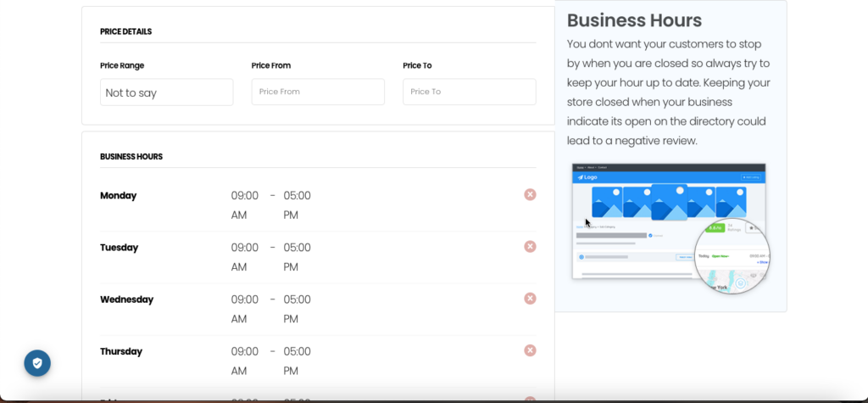Screen dimensions: 868x403
Task: Edit Monday opening time 09:00 AM
Action: point(245,205)
